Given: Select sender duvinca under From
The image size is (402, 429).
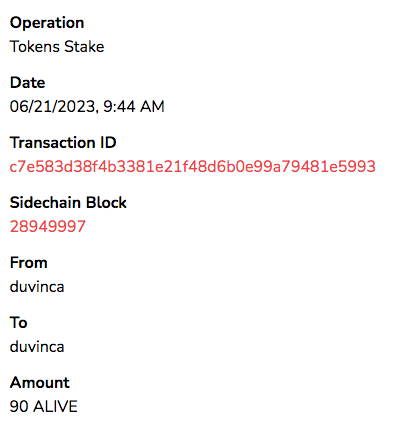Looking at the screenshot, I should (x=37, y=287).
